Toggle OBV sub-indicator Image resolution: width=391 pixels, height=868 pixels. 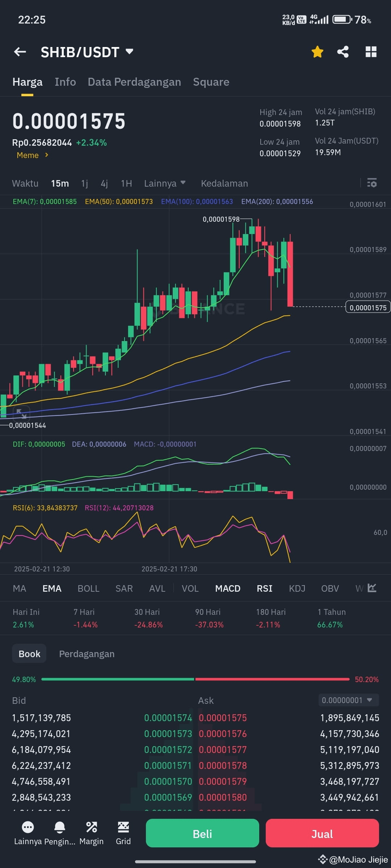tap(330, 588)
